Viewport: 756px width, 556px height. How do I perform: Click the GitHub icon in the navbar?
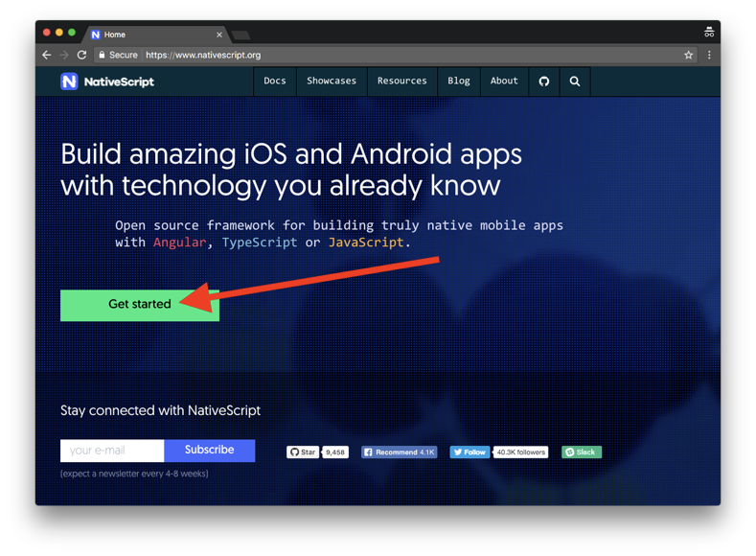click(544, 81)
